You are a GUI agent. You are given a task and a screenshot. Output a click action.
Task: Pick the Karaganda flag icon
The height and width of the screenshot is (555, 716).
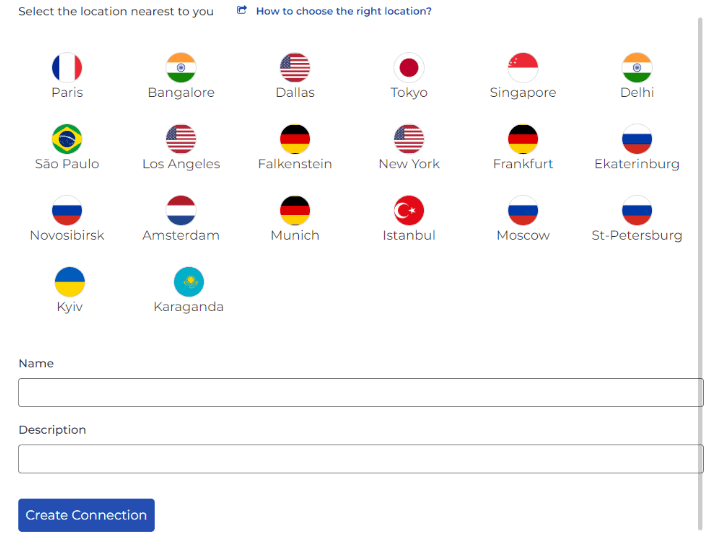coord(189,282)
